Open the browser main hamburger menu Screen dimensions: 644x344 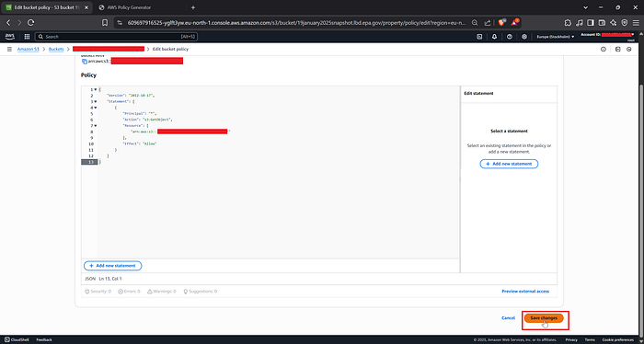[637, 23]
